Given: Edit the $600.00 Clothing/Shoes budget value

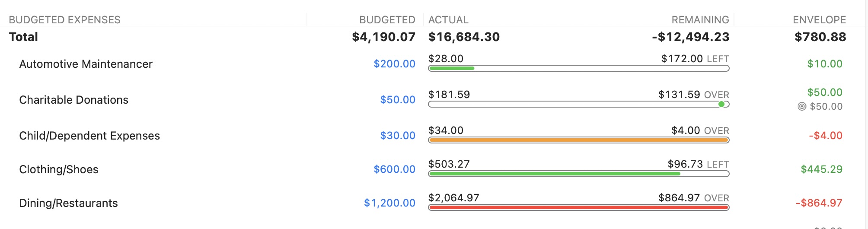Looking at the screenshot, I should (x=394, y=169).
